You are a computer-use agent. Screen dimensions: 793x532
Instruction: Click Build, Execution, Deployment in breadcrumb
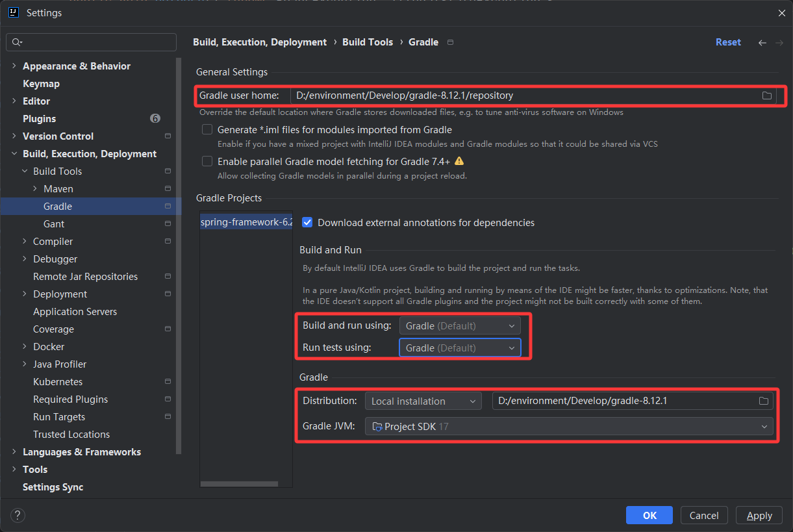tap(260, 42)
